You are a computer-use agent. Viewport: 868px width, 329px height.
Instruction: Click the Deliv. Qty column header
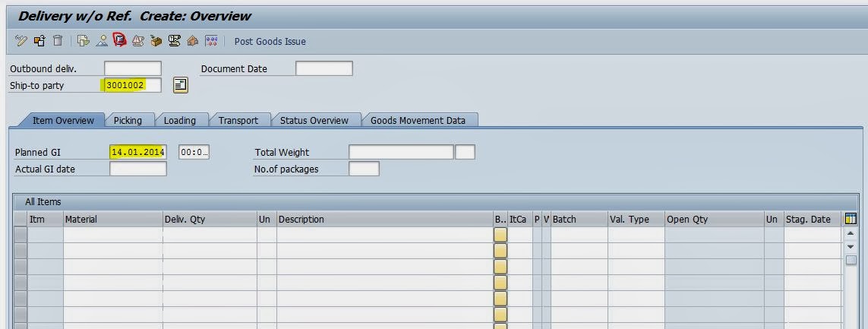click(x=210, y=220)
